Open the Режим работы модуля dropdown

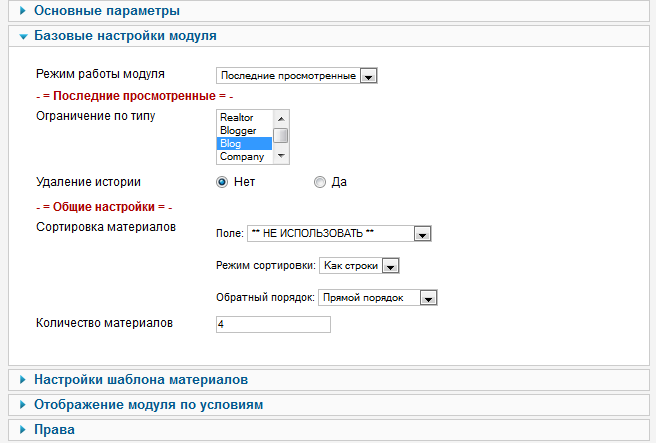pos(297,76)
